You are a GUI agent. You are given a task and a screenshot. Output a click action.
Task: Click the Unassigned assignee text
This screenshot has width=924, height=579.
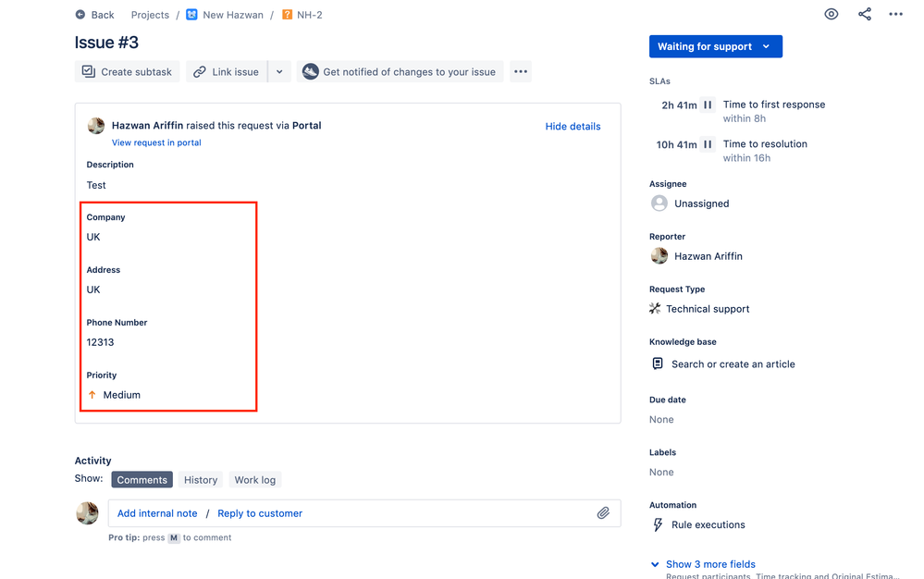click(x=701, y=203)
